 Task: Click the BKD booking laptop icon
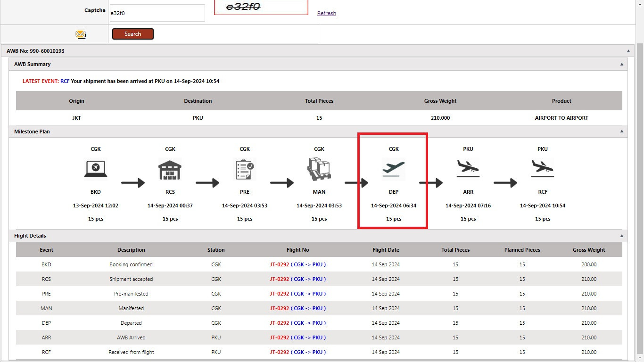coord(96,169)
